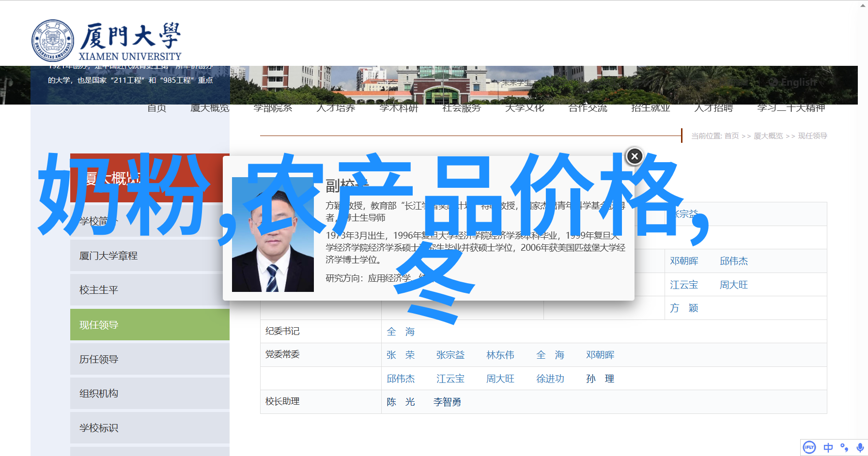
Task: Open 张荣 profile link
Action: (401, 355)
